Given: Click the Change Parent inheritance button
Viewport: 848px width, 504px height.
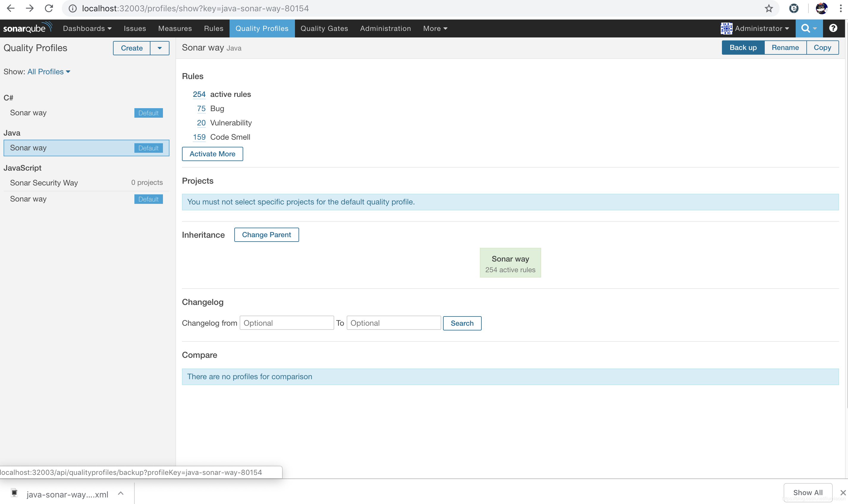Looking at the screenshot, I should [266, 234].
